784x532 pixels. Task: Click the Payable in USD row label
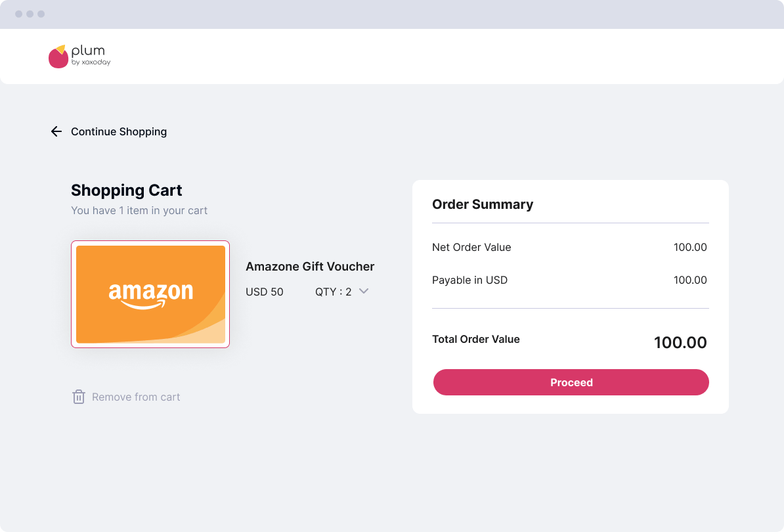tap(469, 280)
